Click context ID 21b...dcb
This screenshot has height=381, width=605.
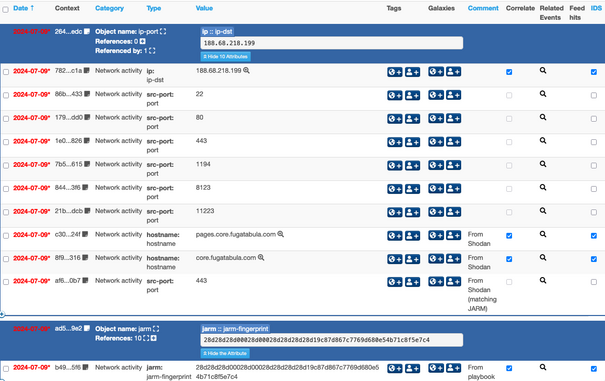coord(69,211)
